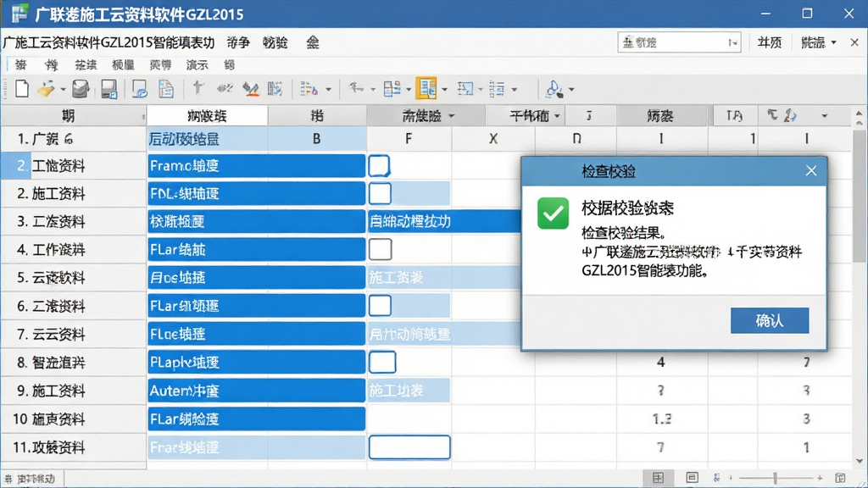Click the application logo in title bar
868x488 pixels.
point(19,14)
